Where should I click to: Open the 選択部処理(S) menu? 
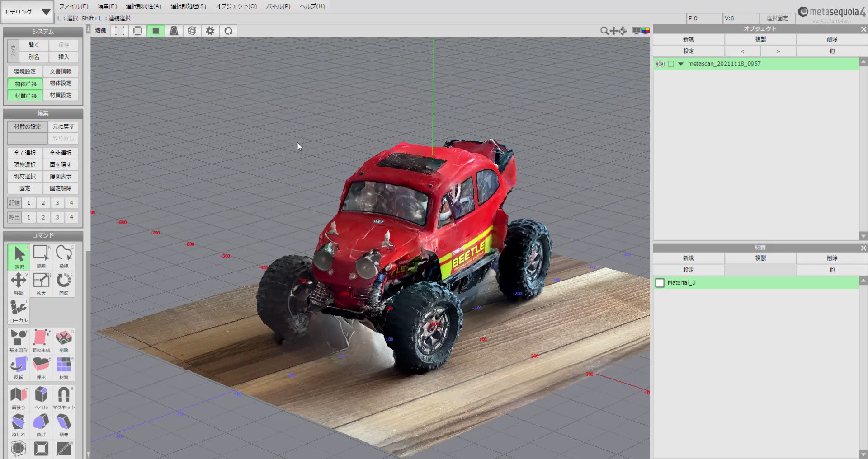[188, 6]
